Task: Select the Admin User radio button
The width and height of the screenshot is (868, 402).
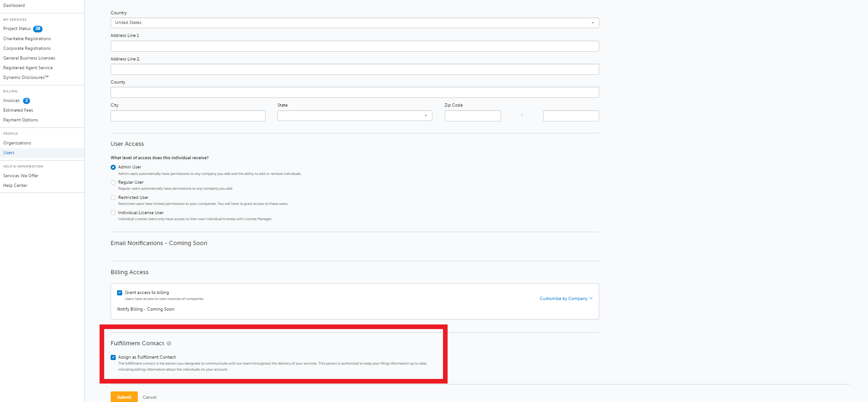Action: (113, 167)
